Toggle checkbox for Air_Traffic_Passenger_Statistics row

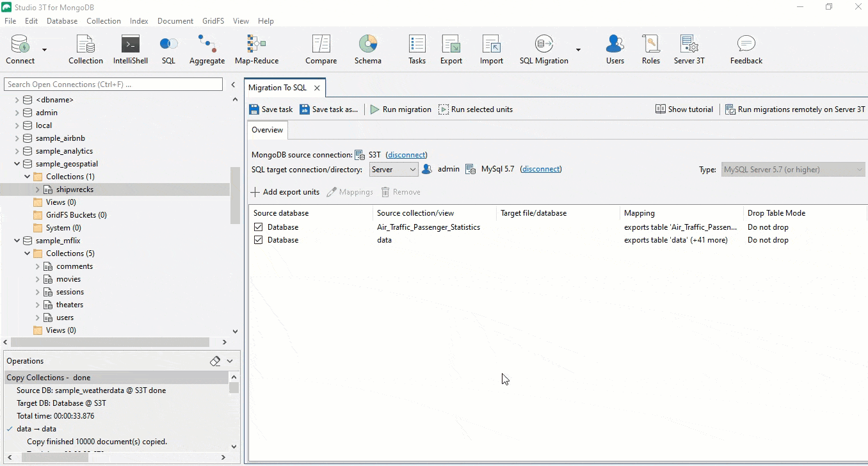(258, 227)
